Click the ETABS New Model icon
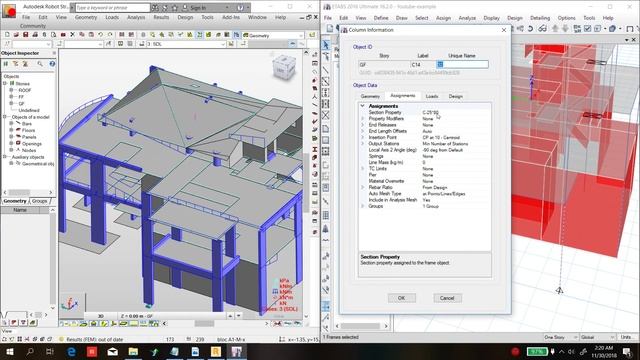640x360 pixels. (x=330, y=29)
